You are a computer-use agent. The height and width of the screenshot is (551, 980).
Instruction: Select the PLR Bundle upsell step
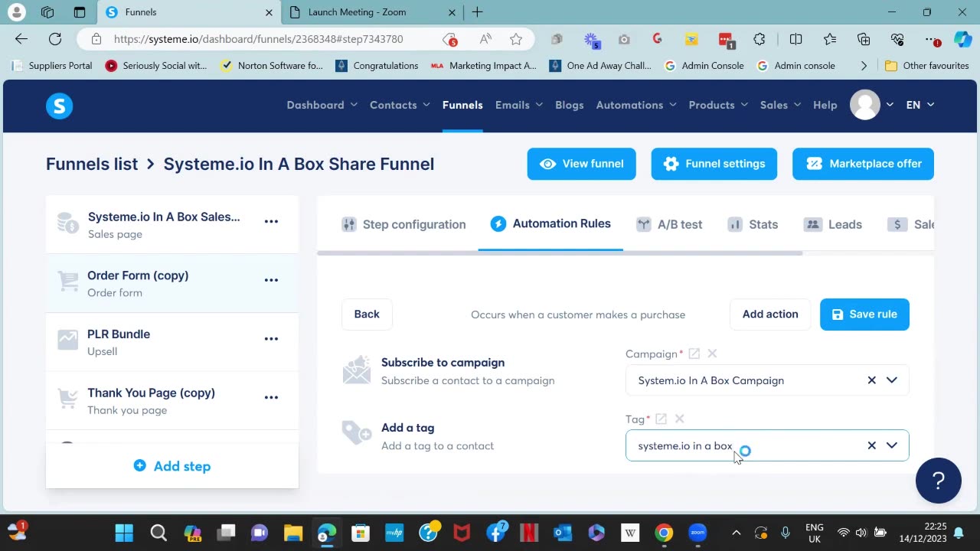[x=172, y=342]
